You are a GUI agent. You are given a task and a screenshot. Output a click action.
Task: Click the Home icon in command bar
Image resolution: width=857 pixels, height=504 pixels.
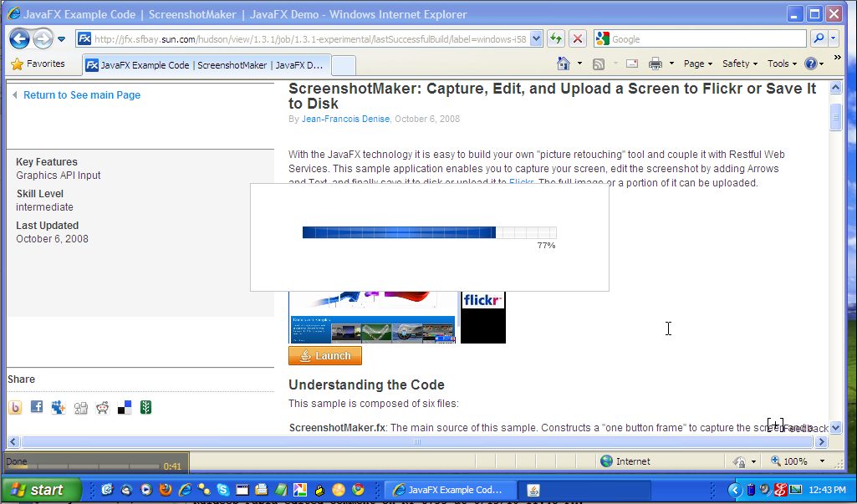click(564, 64)
